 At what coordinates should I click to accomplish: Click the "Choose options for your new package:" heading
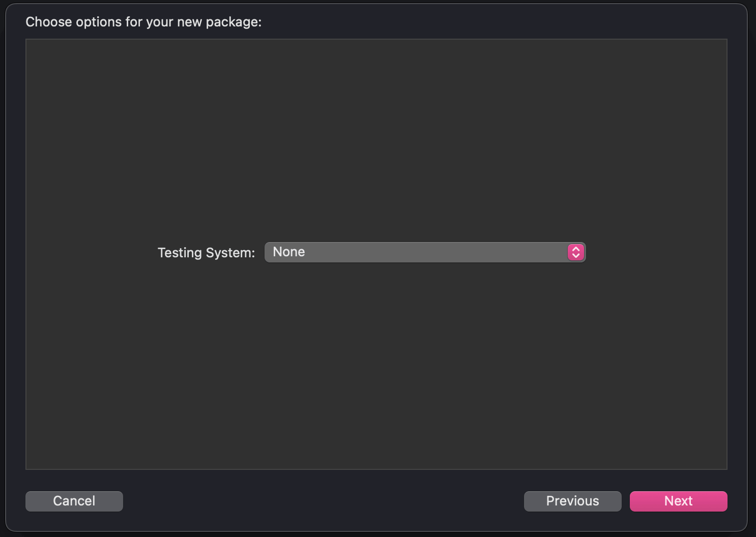143,22
